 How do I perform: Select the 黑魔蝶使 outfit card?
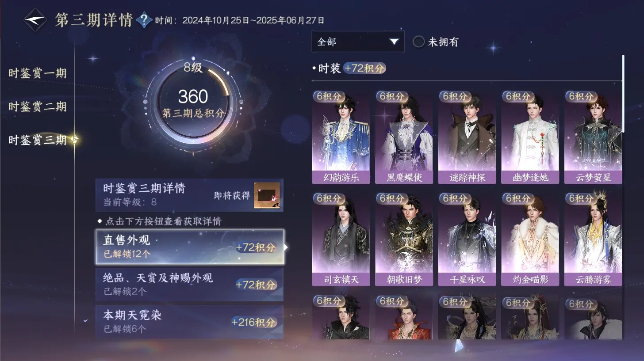point(404,137)
